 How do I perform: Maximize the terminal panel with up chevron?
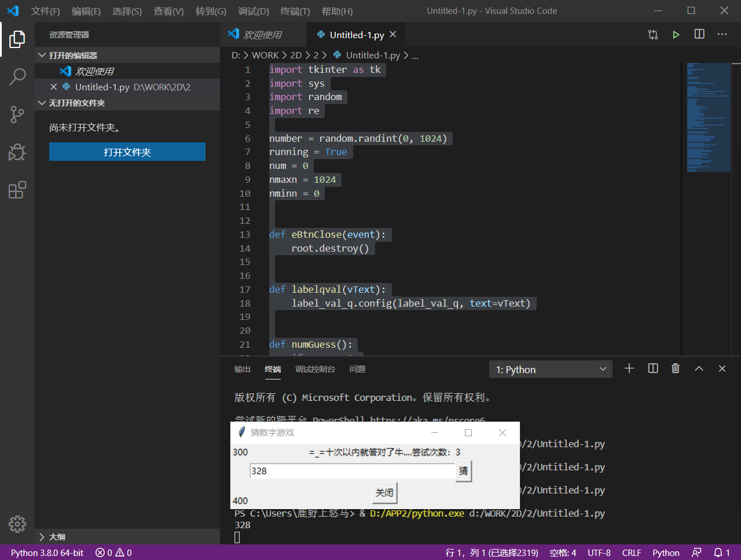click(699, 369)
